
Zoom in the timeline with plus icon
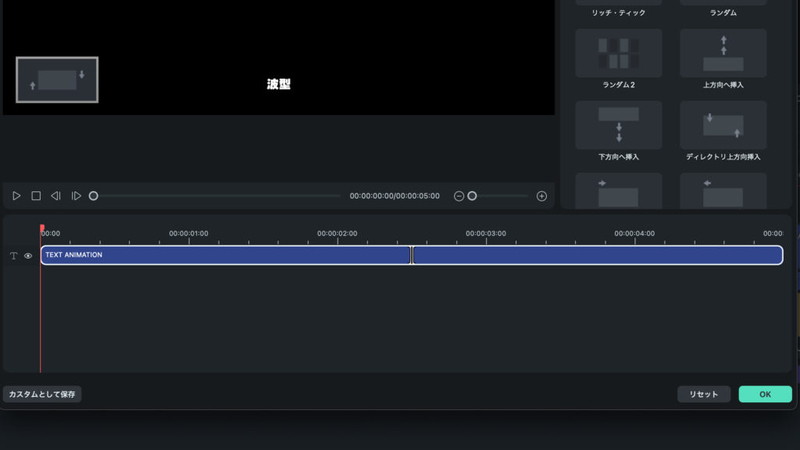coord(542,196)
